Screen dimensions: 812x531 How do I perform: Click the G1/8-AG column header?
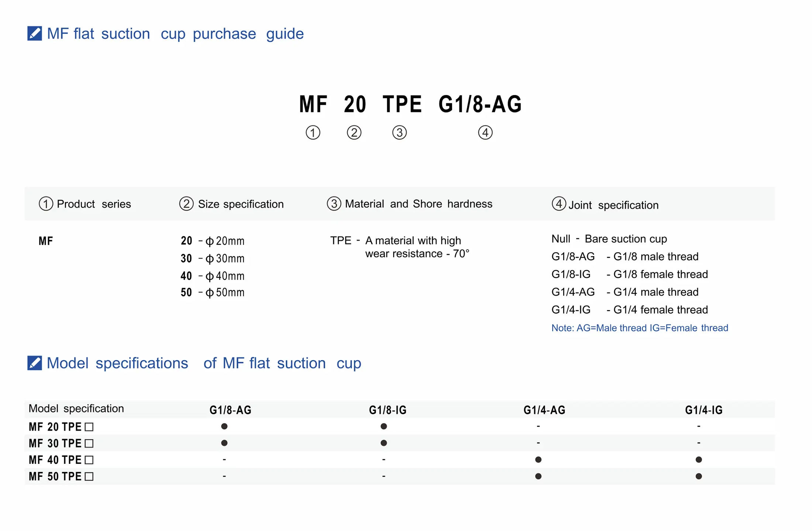click(x=230, y=410)
